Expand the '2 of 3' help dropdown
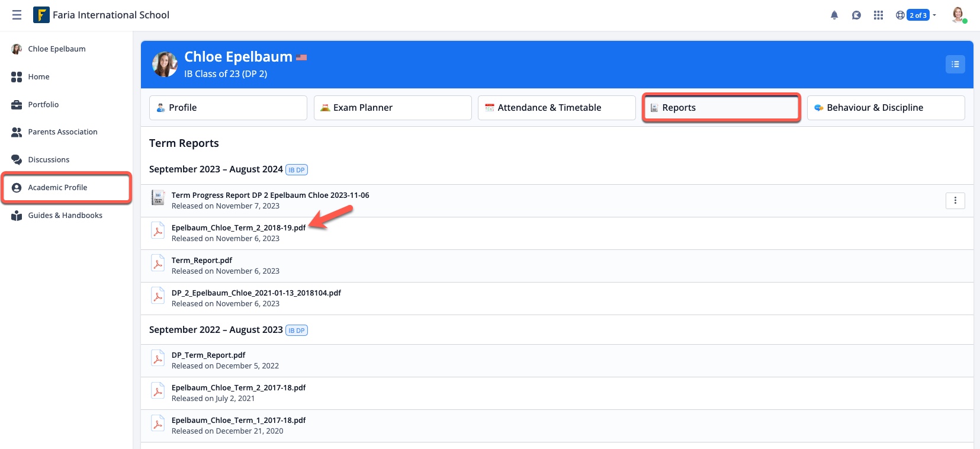 917,15
